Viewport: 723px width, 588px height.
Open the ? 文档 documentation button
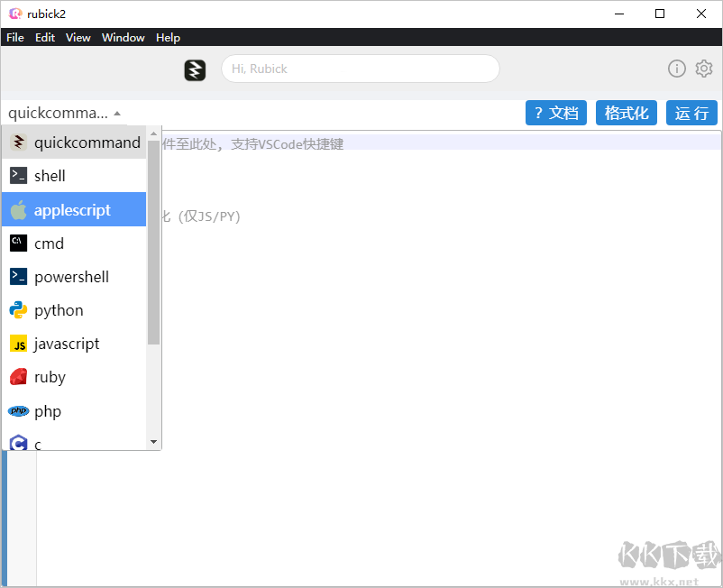(x=556, y=113)
